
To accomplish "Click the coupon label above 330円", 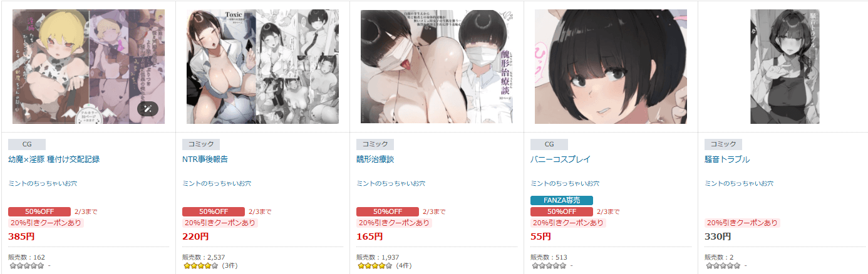I will (x=742, y=223).
